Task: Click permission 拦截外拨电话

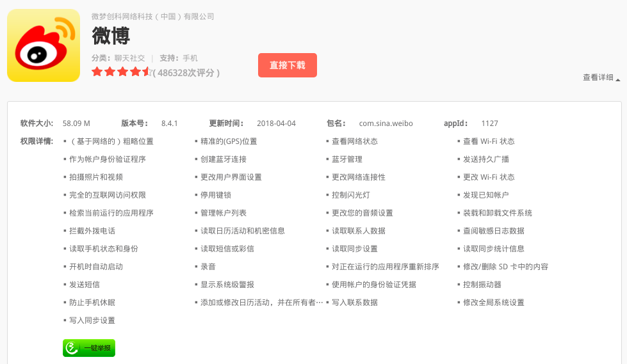Action: (92, 232)
